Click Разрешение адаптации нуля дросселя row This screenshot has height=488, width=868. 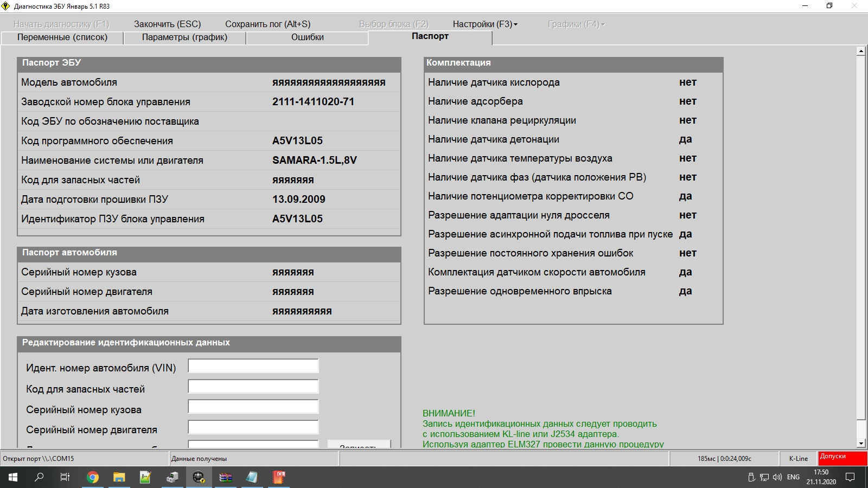click(573, 215)
